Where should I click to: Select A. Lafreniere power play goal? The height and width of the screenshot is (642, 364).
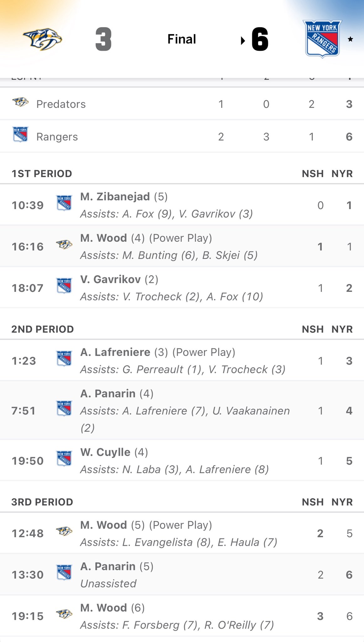pyautogui.click(x=115, y=352)
